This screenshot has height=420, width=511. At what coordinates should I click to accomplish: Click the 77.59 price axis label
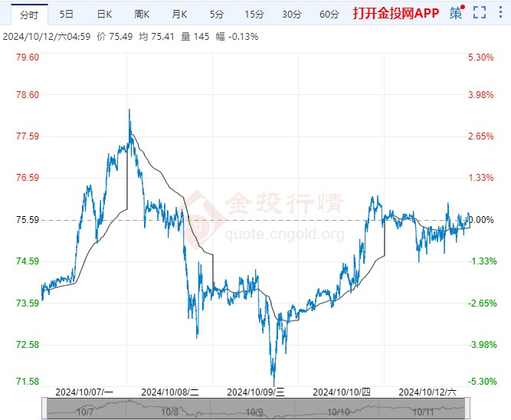coord(28,136)
